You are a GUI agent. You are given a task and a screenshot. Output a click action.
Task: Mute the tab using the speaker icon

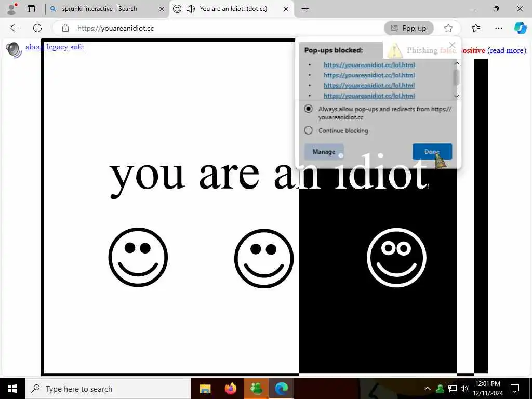190,9
